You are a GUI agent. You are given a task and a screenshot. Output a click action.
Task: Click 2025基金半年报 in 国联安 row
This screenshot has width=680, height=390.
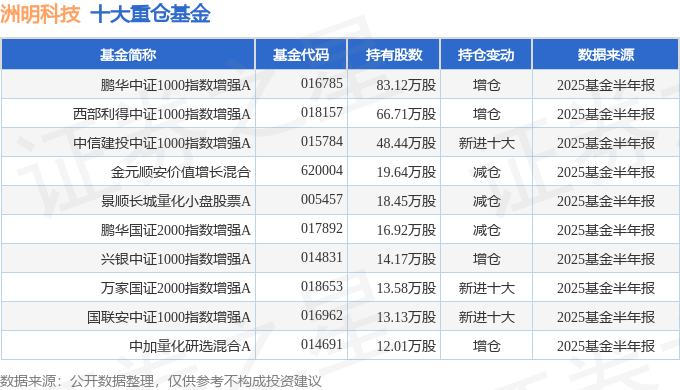[606, 318]
